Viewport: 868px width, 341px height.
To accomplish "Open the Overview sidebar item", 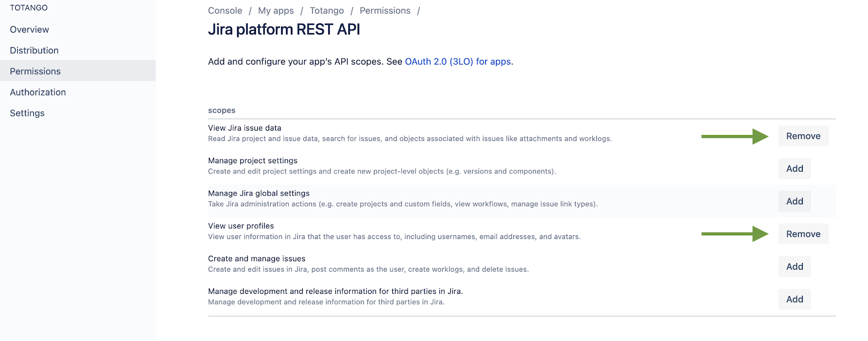I will (29, 29).
